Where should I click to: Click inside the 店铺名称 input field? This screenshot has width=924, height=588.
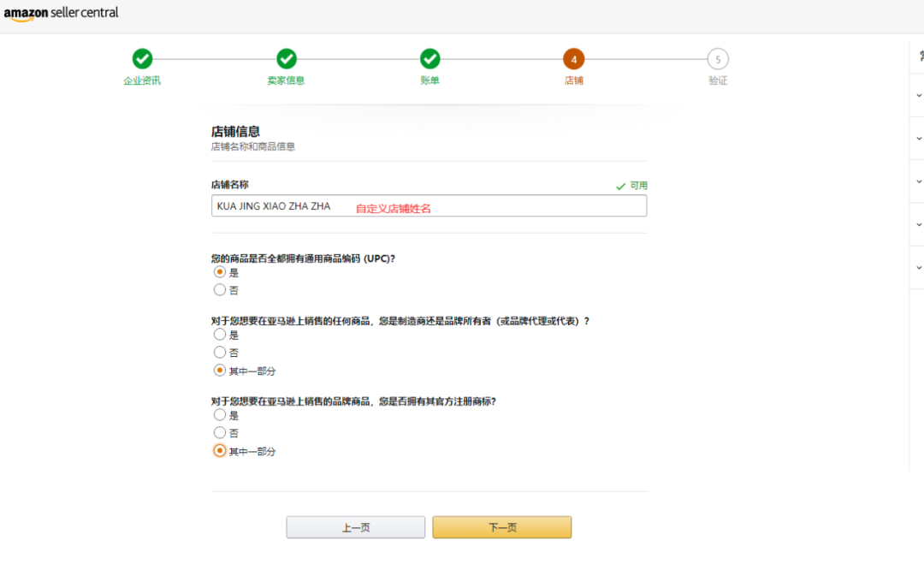pyautogui.click(x=428, y=205)
